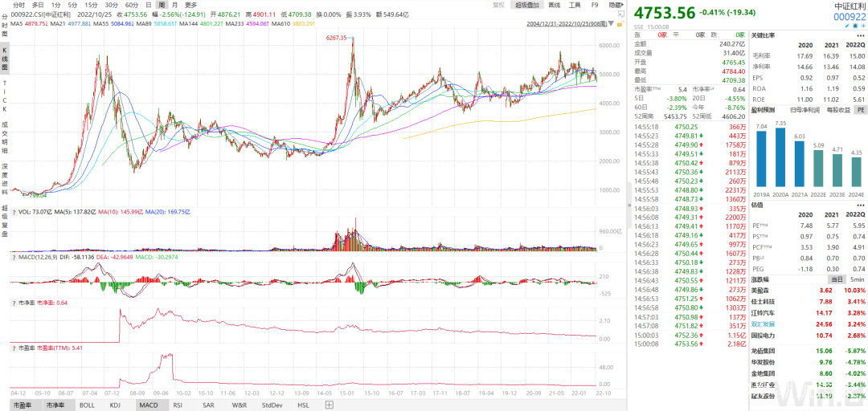Viewport: 868px width, 411px height.
Task: Select the 30分 minute period
Action: point(111,5)
